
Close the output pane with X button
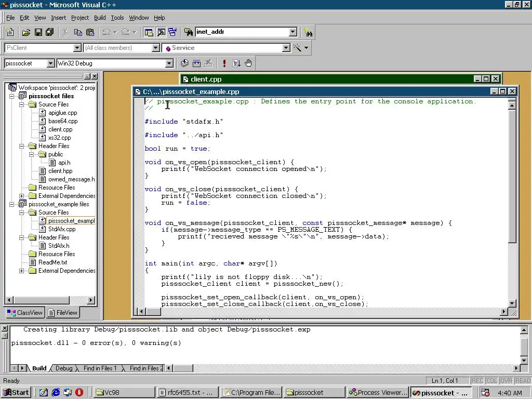tap(4, 328)
